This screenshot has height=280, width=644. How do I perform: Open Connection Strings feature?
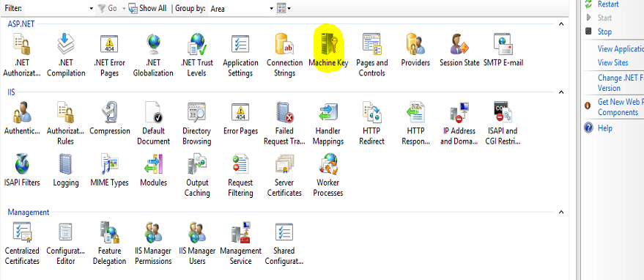point(284,56)
